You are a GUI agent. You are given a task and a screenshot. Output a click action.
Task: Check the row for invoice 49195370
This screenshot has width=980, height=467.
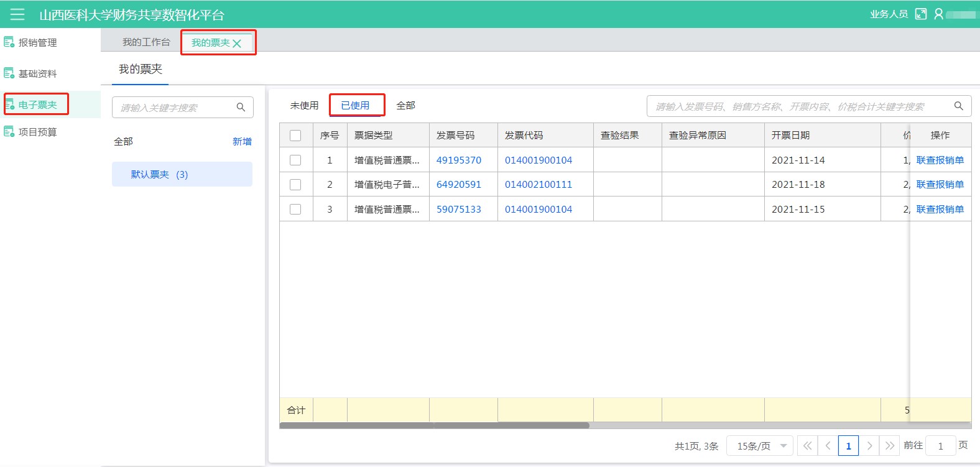295,160
